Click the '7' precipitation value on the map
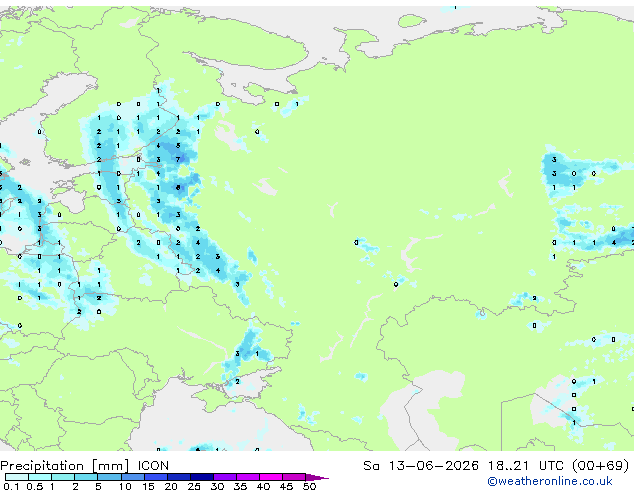The height and width of the screenshot is (490, 634). coord(178,159)
